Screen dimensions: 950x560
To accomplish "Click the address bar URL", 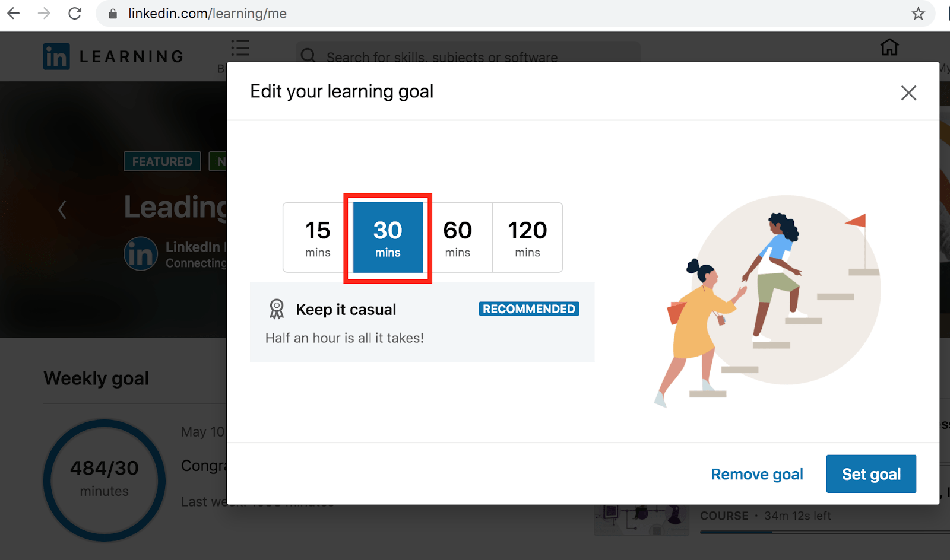I will pyautogui.click(x=207, y=14).
